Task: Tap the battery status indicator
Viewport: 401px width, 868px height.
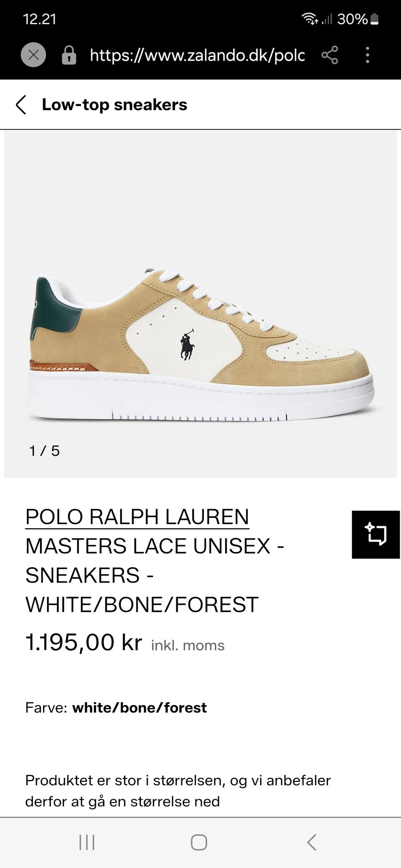Action: point(374,19)
